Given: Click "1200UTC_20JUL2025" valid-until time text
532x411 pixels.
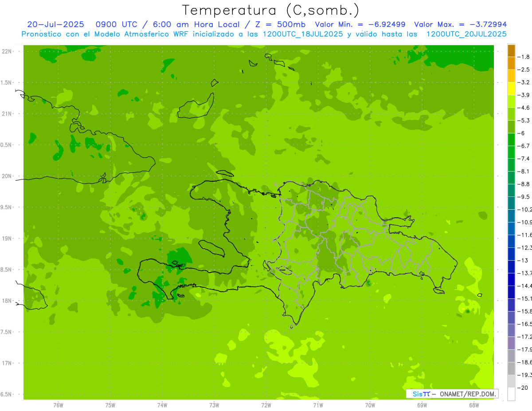Looking at the screenshot, I should coord(466,34).
